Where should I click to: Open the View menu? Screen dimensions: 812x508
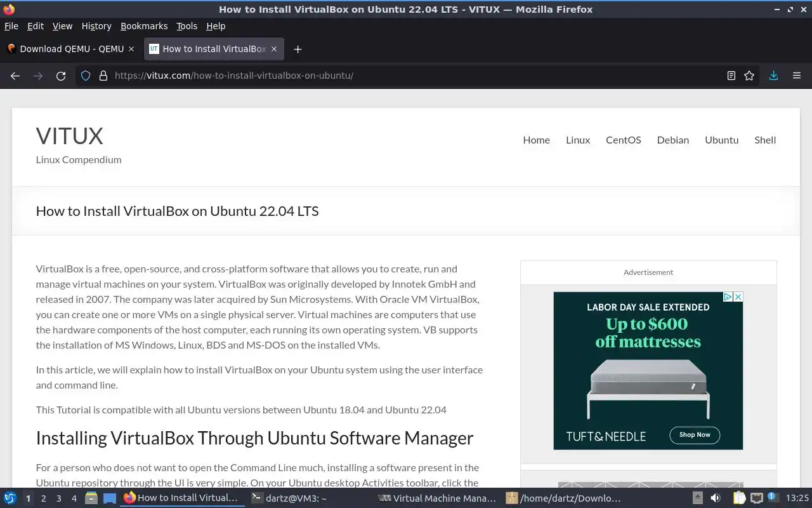[62, 26]
